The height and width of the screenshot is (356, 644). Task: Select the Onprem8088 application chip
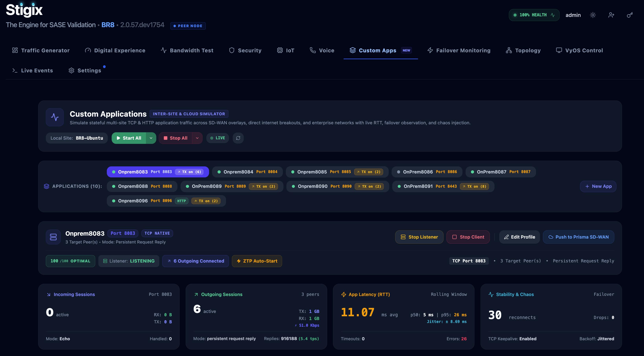pos(142,186)
